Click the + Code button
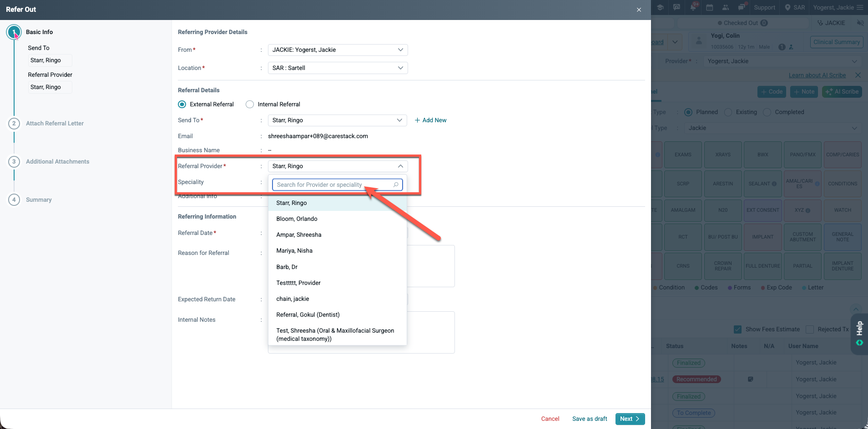The width and height of the screenshot is (868, 429). click(772, 91)
